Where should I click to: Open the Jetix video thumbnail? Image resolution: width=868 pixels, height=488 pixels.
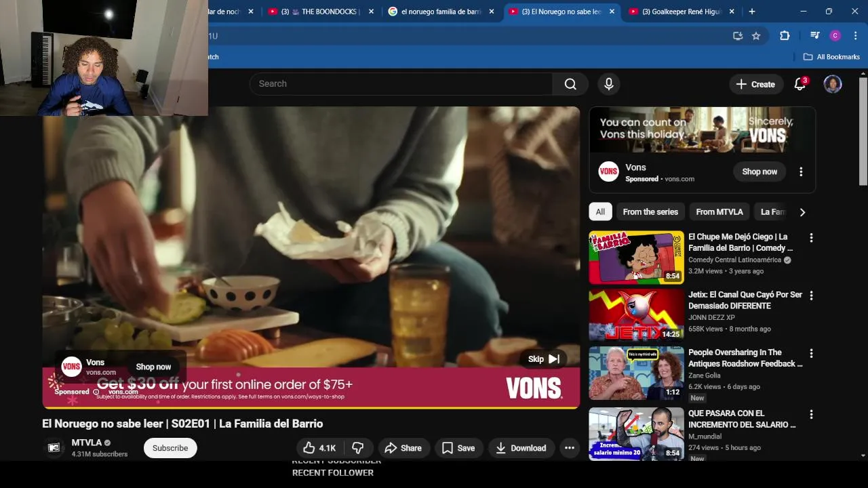(x=636, y=315)
